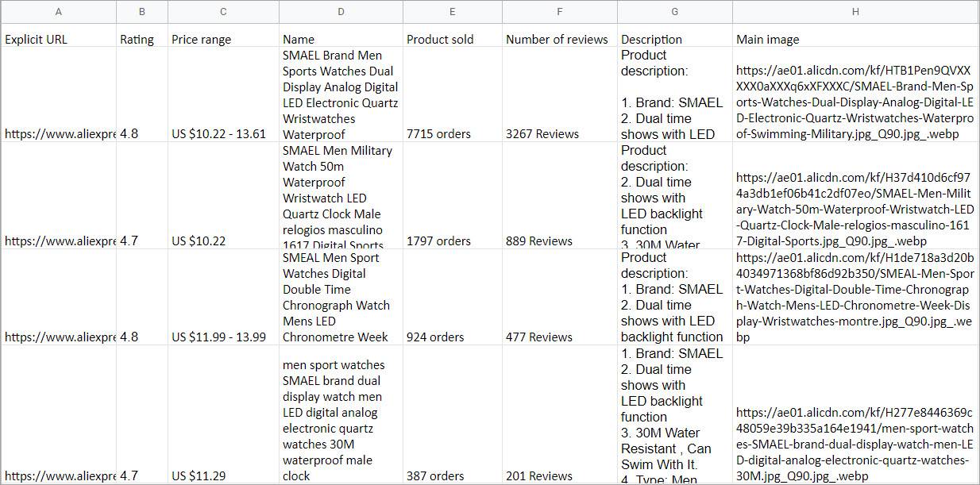The width and height of the screenshot is (980, 485).
Task: Select column A header
Action: point(59,12)
